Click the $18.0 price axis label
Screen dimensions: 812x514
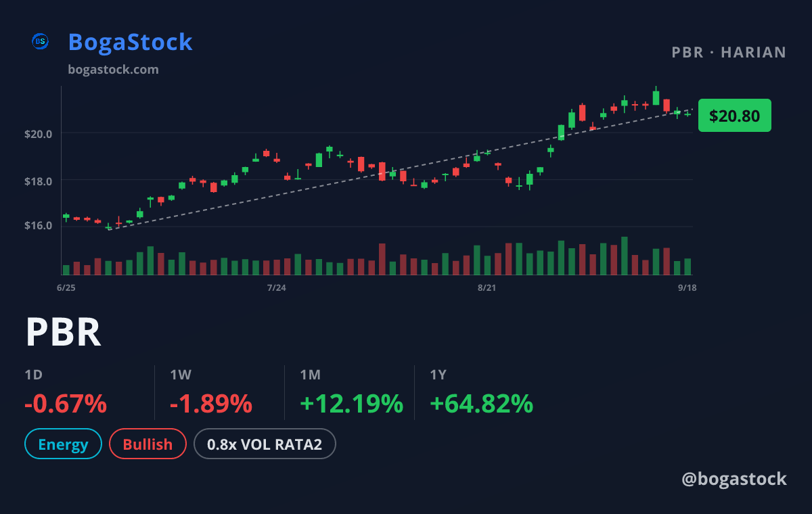pos(40,181)
